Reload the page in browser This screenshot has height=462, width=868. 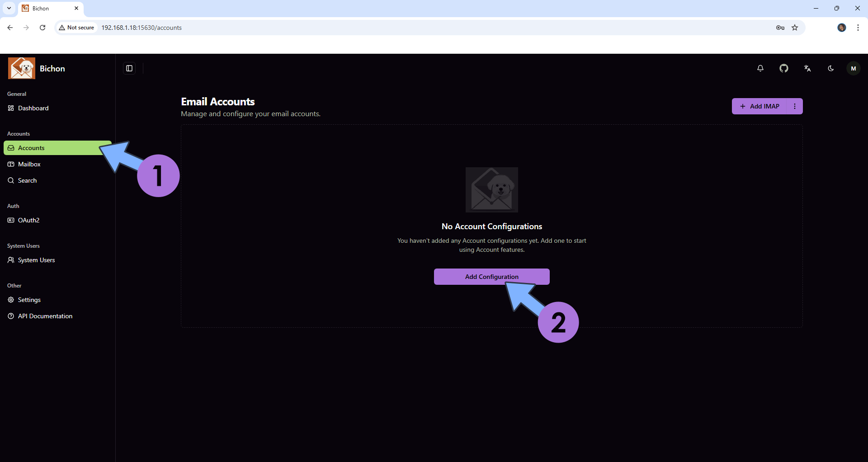42,28
